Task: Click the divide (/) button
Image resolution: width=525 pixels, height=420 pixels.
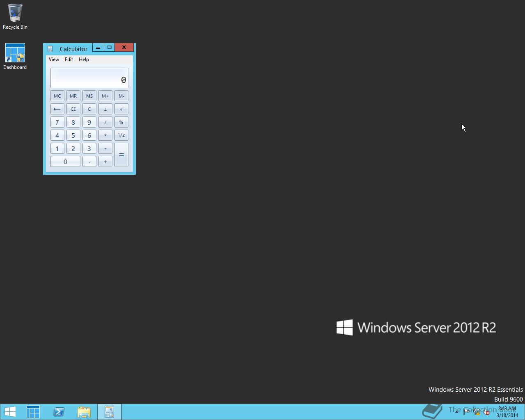Action: tap(105, 122)
